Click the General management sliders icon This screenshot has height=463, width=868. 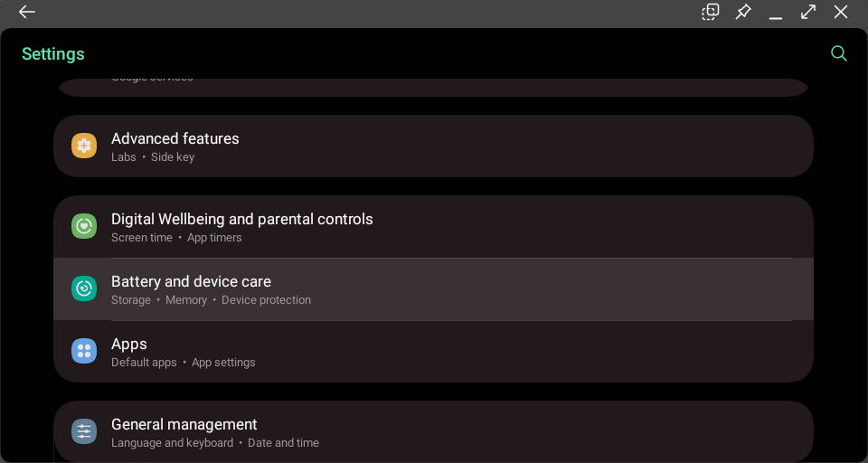[x=84, y=431]
